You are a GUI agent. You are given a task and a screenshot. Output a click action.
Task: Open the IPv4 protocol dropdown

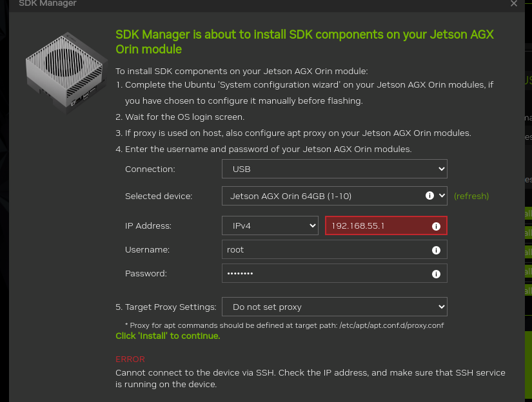click(x=270, y=225)
